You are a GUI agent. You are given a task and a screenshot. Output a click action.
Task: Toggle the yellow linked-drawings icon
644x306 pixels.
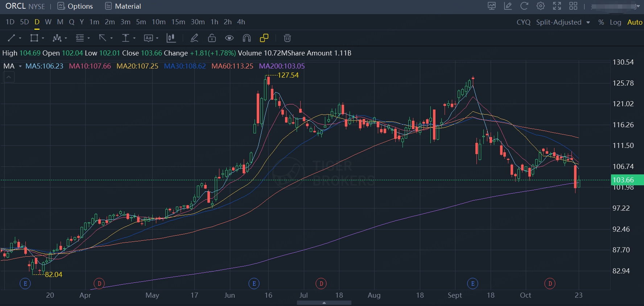pyautogui.click(x=264, y=38)
